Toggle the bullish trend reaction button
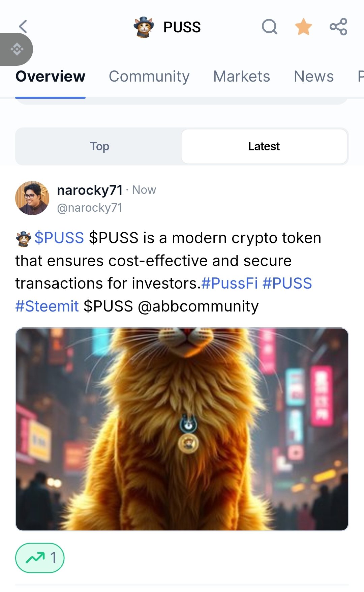Viewport: 364px width, 592px height. [40, 558]
